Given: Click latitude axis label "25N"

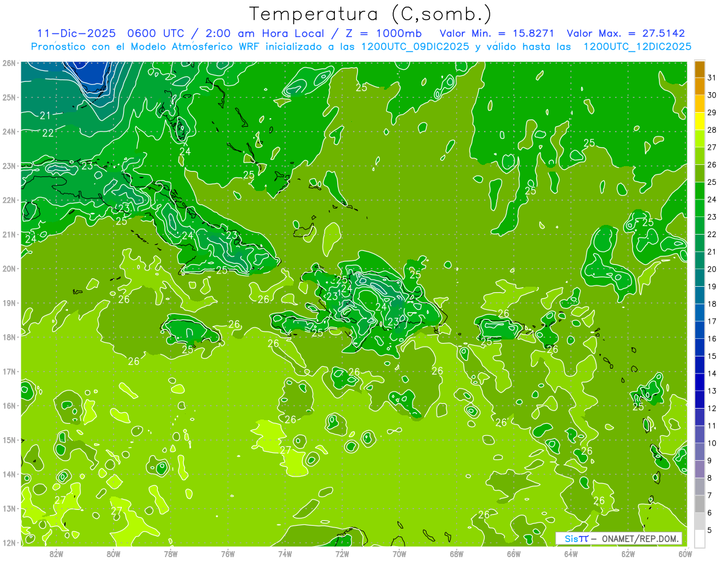Looking at the screenshot, I should (9, 98).
